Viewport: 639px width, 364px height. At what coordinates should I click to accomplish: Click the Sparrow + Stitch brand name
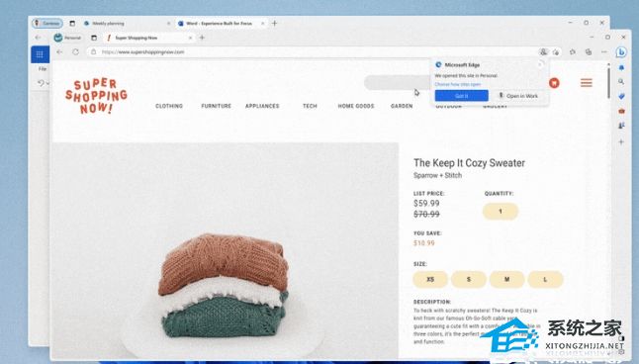pos(437,175)
